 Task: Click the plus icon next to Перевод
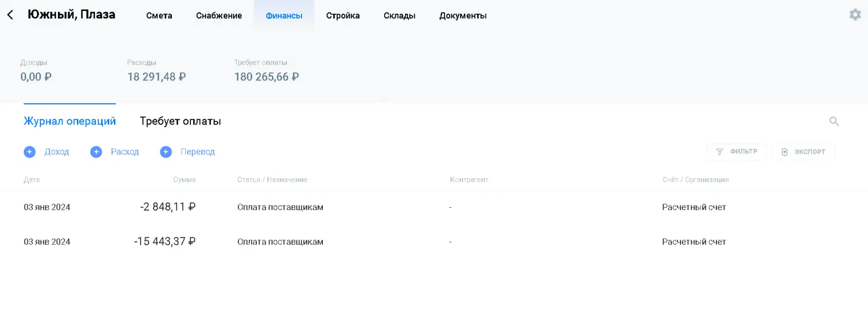click(x=166, y=152)
